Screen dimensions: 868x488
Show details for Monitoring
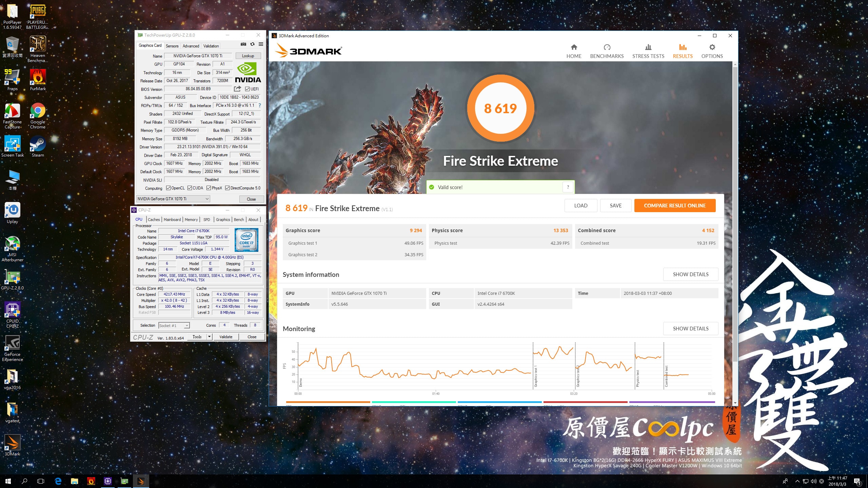[690, 328]
